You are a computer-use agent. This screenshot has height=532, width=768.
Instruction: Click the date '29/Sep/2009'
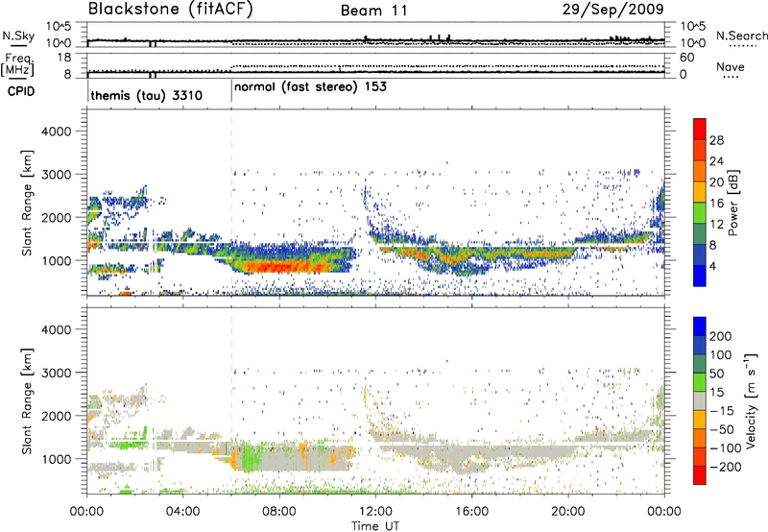coord(612,9)
